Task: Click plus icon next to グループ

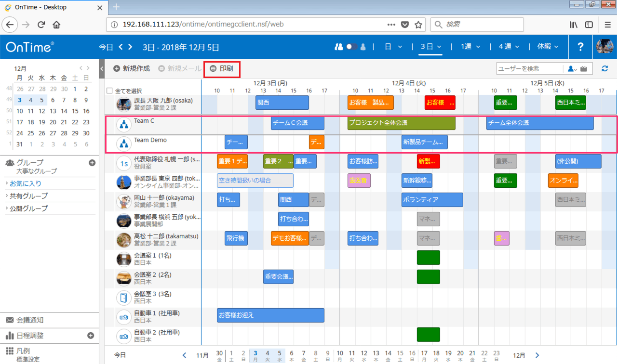Action: point(92,163)
